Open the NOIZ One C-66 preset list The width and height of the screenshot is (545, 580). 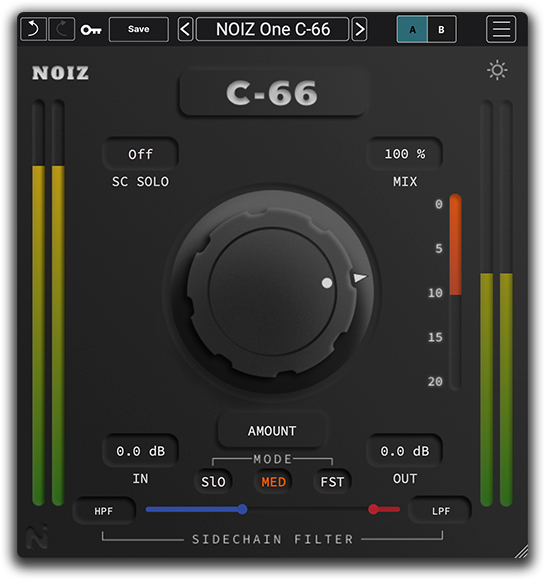coord(273,29)
